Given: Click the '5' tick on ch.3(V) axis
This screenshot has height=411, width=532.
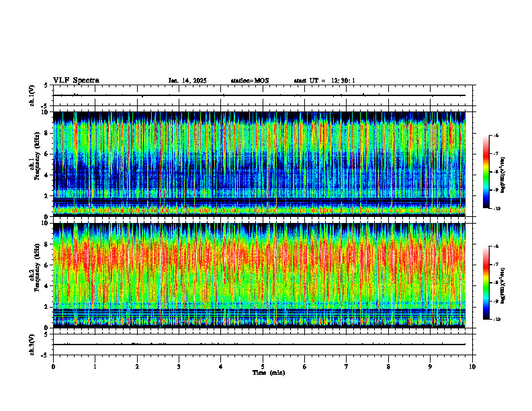Looking at the screenshot, I should point(47,334).
